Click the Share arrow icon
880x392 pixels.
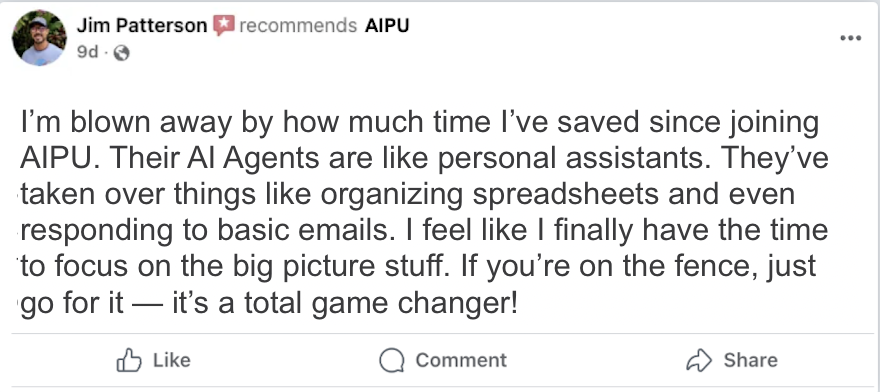[x=699, y=360]
